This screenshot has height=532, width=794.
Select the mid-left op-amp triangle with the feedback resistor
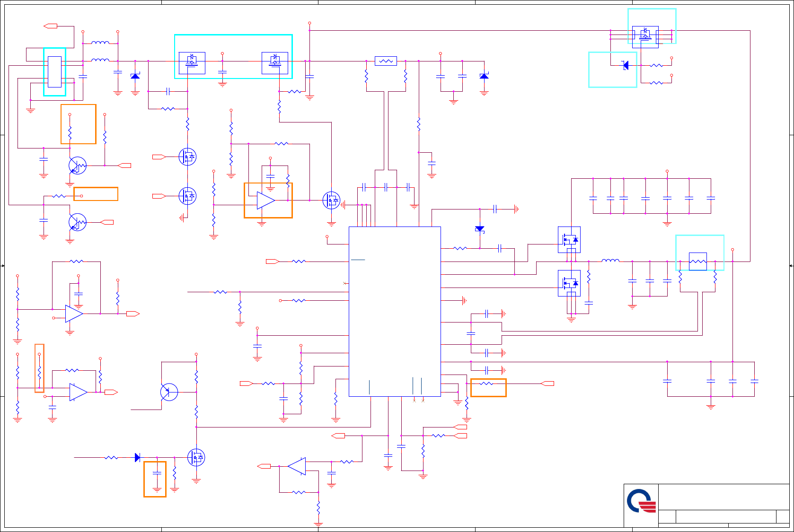tap(74, 314)
